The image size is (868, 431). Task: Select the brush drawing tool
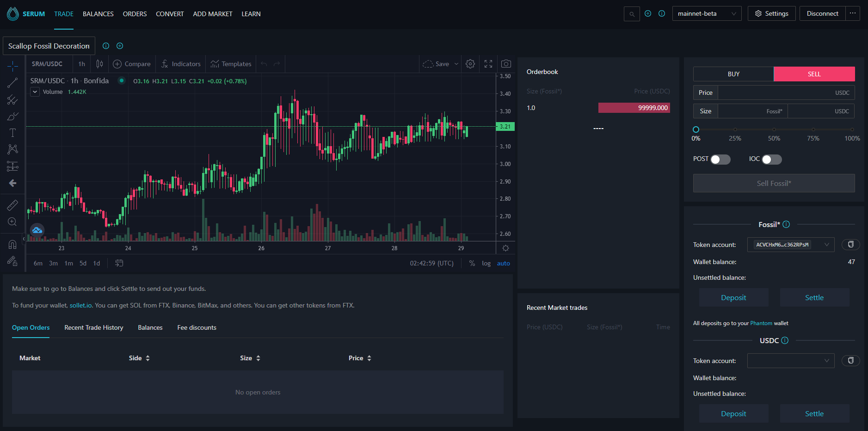tap(12, 116)
